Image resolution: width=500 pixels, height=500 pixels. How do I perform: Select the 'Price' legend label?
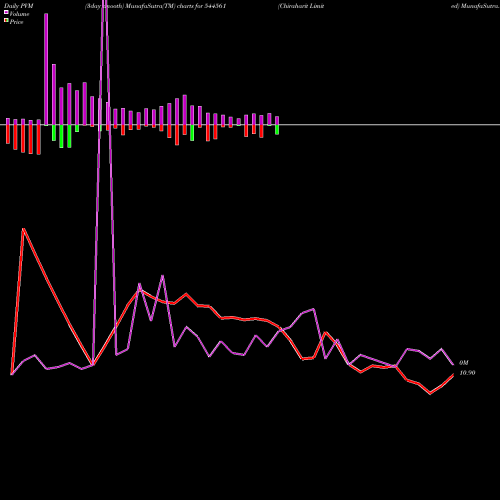pyautogui.click(x=16, y=22)
